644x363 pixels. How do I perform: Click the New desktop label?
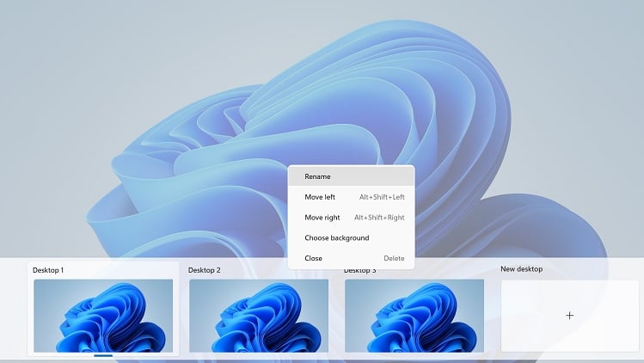pos(522,269)
